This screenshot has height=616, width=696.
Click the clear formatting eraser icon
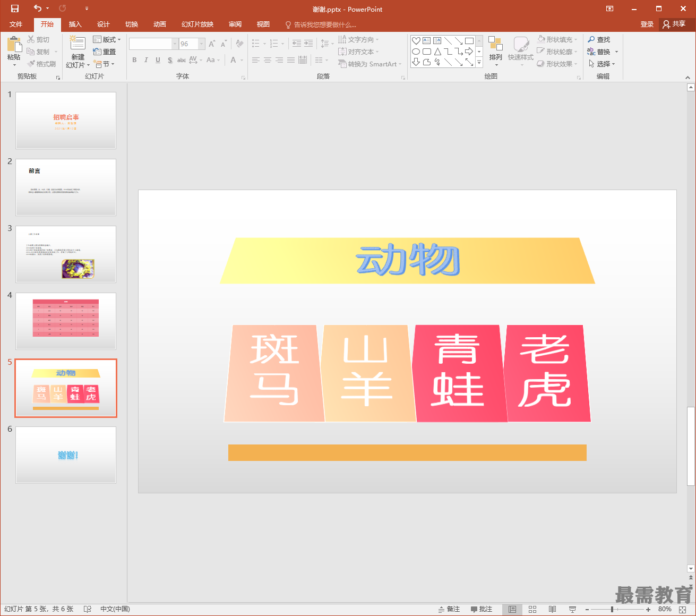point(240,44)
